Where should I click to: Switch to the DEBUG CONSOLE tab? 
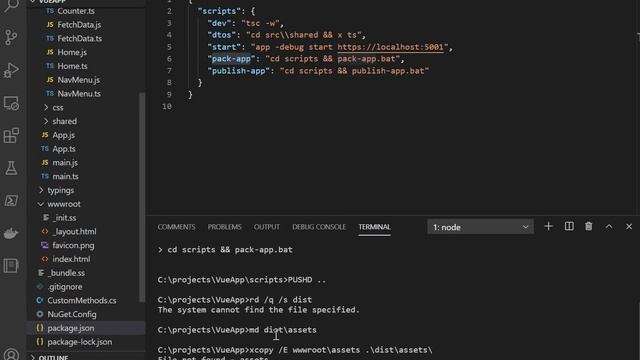[319, 227]
